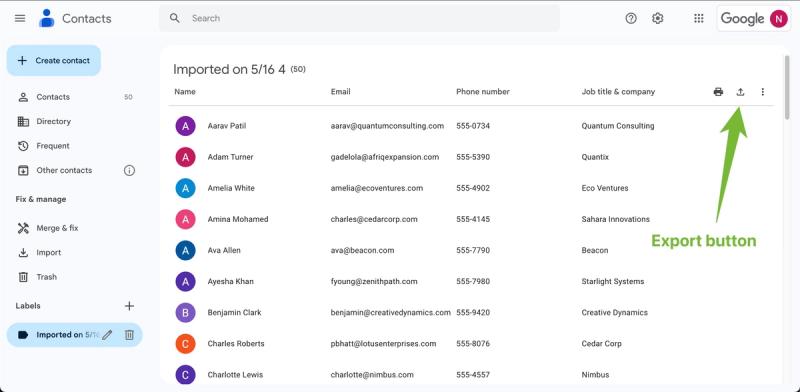Image resolution: width=800 pixels, height=392 pixels.
Task: Click Amelia White's avatar
Action: [x=185, y=188]
